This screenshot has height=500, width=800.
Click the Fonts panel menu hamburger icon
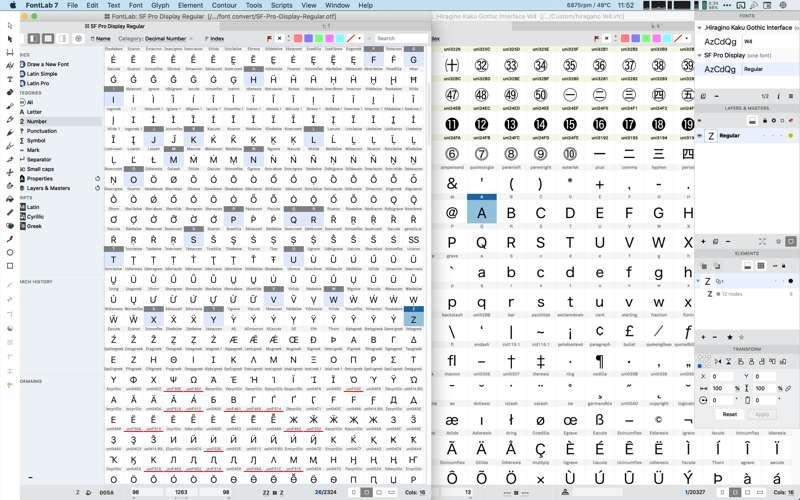[x=791, y=96]
